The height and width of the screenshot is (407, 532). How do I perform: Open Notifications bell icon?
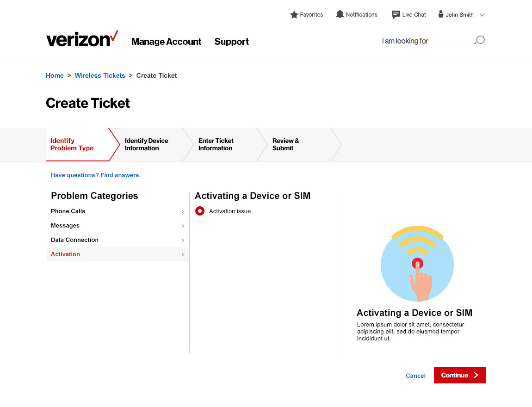340,14
